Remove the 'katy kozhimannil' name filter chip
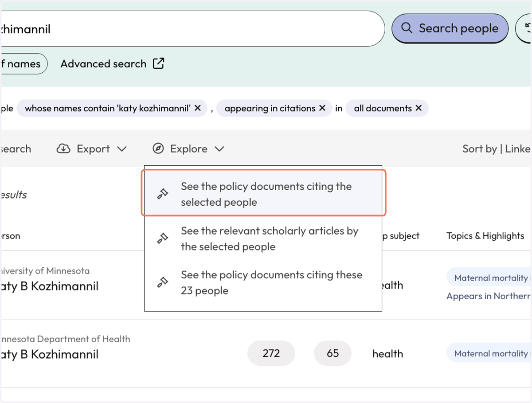This screenshot has width=532, height=403. click(x=198, y=108)
